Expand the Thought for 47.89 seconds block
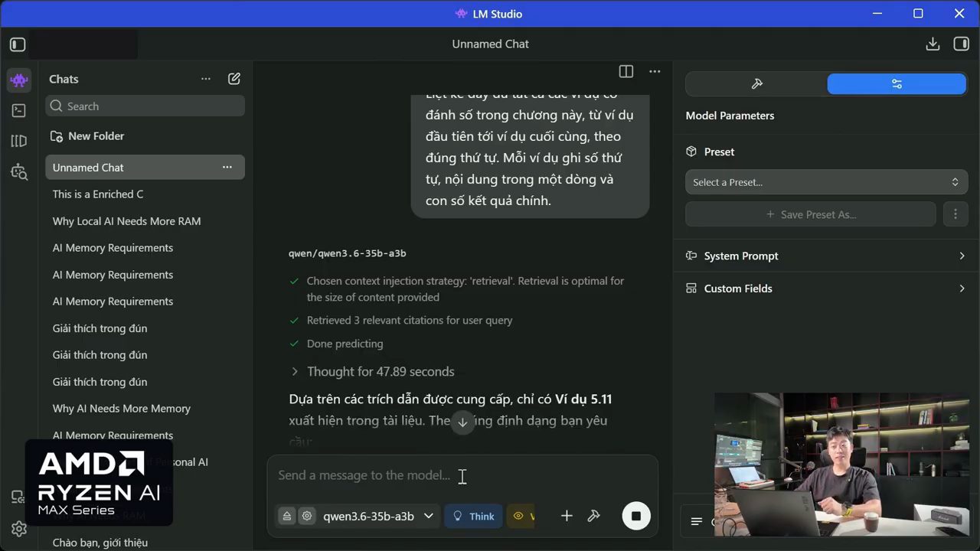This screenshot has height=551, width=980. [372, 371]
